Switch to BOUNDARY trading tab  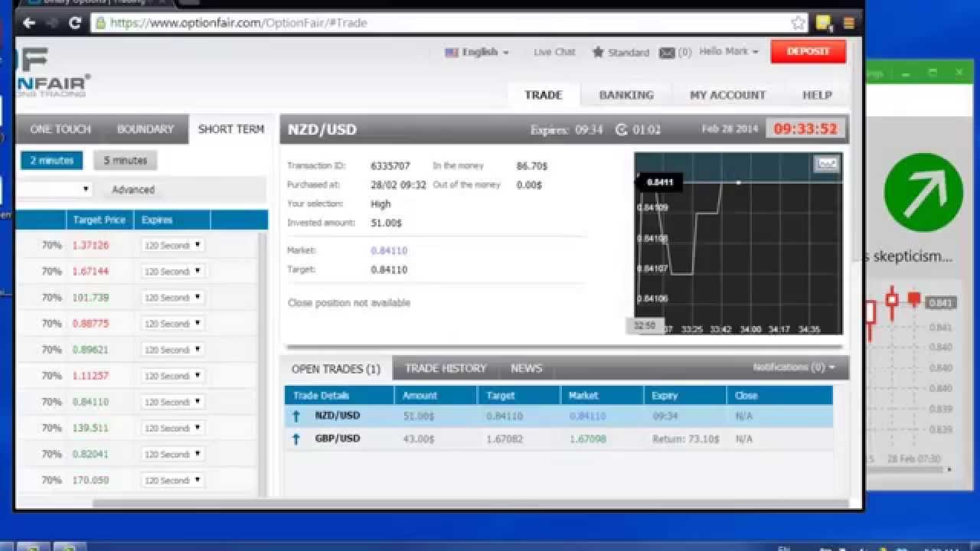pyautogui.click(x=145, y=129)
